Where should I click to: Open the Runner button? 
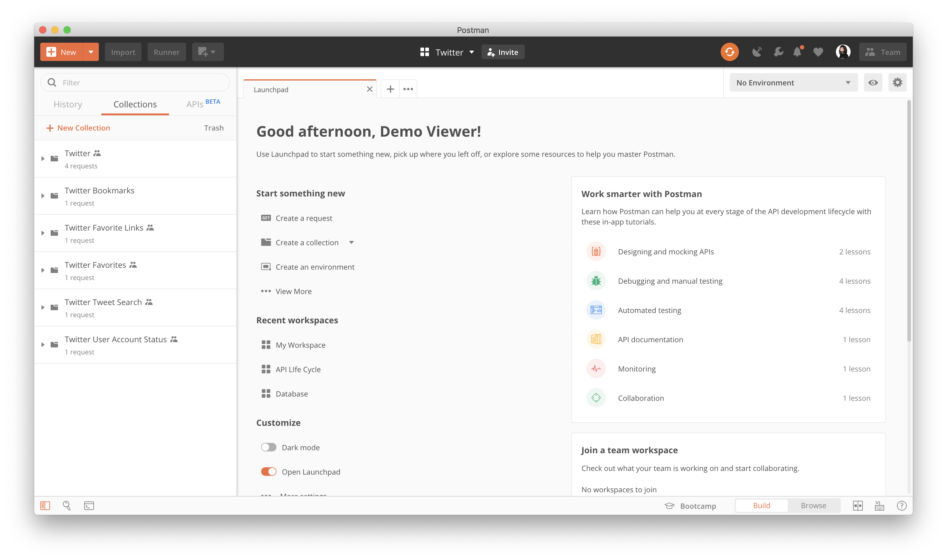tap(167, 52)
